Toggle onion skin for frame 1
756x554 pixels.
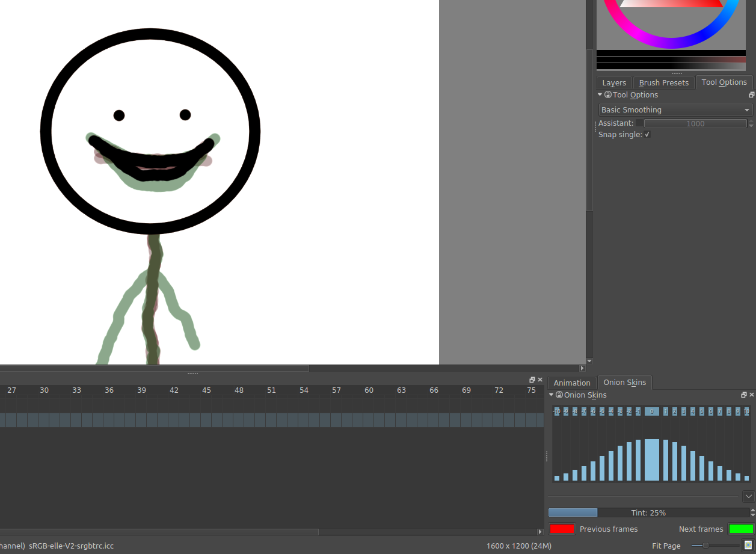pos(666,411)
